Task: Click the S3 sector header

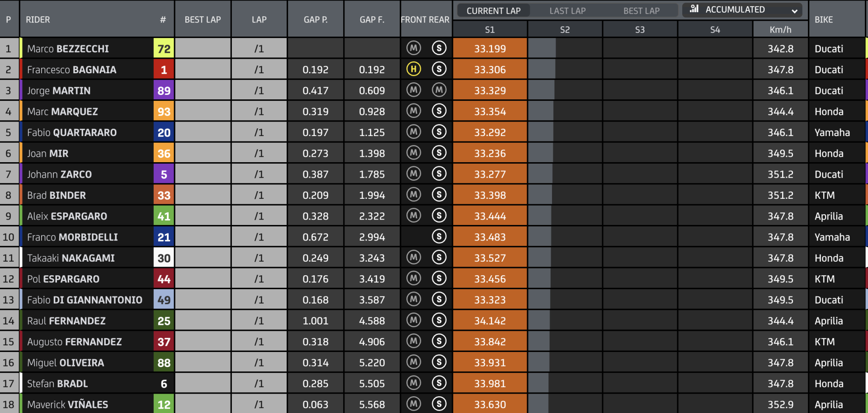Action: point(640,30)
